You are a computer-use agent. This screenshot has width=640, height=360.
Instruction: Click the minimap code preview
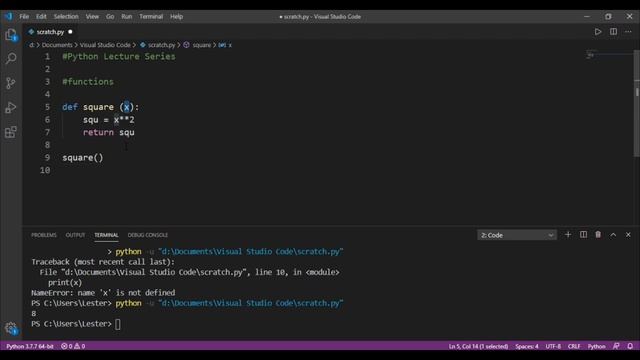pyautogui.click(x=590, y=55)
